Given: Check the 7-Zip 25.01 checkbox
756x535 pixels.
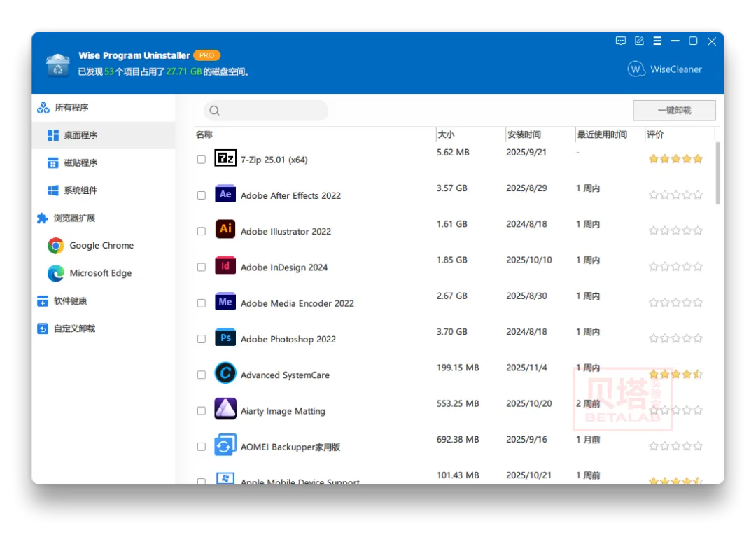Looking at the screenshot, I should coord(202,160).
